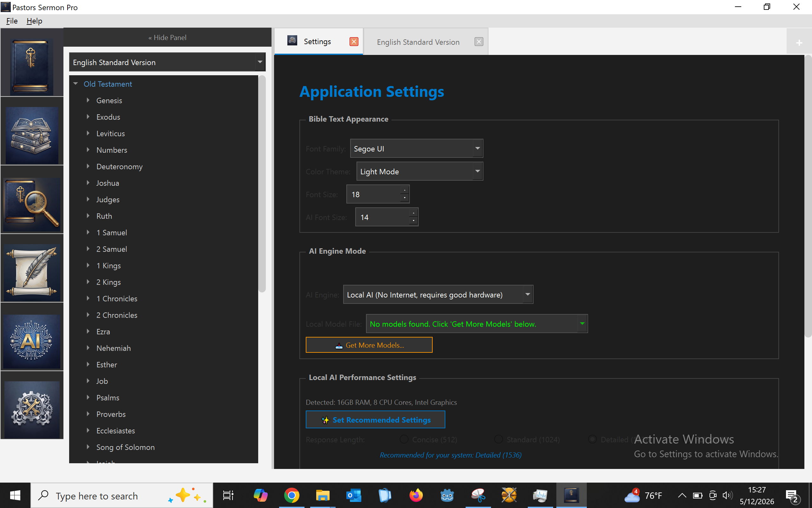Click the taskbar search box

[x=122, y=496]
